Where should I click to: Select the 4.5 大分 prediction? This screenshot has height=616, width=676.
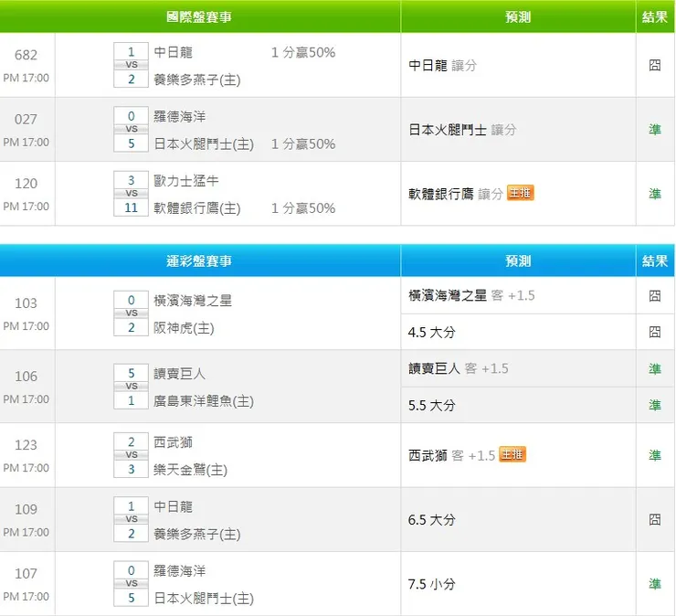coord(432,332)
